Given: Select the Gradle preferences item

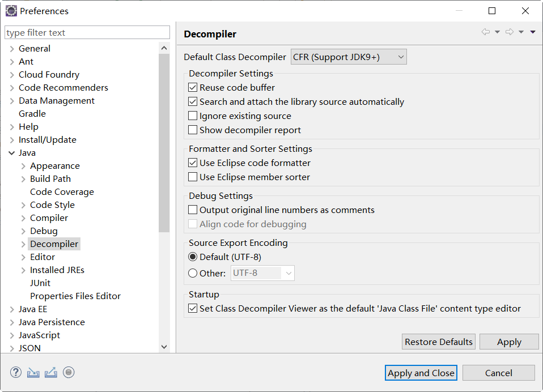Looking at the screenshot, I should pos(32,114).
